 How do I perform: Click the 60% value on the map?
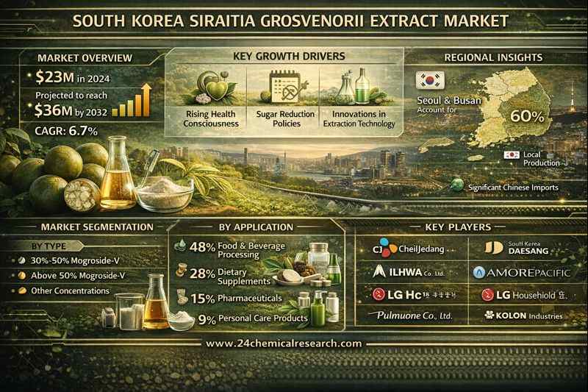pyautogui.click(x=527, y=117)
